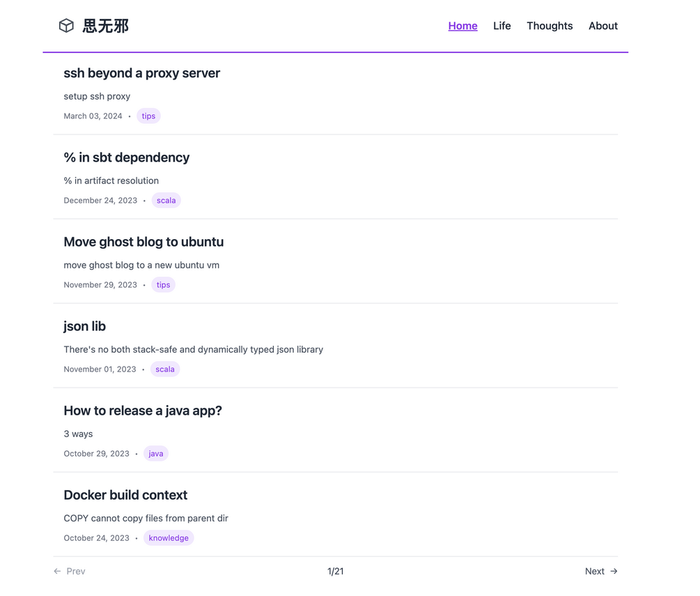Select the knowledge tag badge
This screenshot has height=596, width=700.
tap(169, 537)
